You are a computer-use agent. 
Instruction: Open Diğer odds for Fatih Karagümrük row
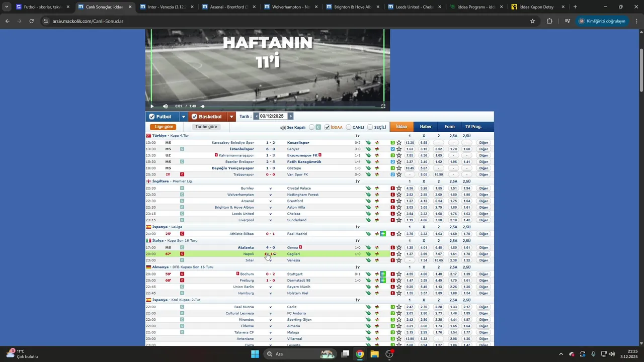[x=484, y=162]
